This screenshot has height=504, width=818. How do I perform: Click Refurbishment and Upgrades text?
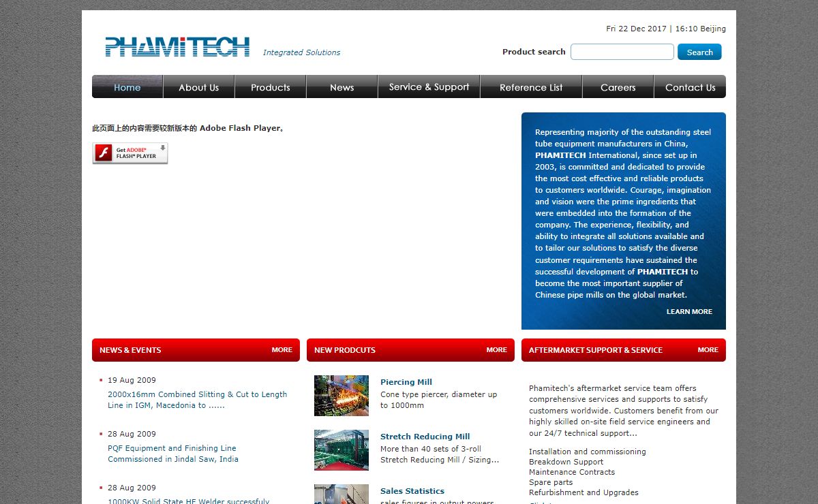[x=584, y=492]
